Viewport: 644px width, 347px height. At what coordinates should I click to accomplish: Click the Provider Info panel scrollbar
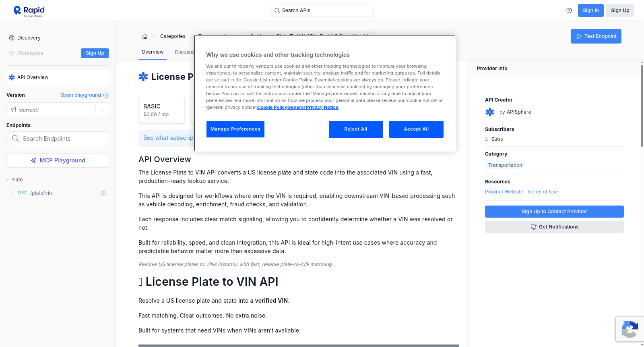tap(642, 106)
